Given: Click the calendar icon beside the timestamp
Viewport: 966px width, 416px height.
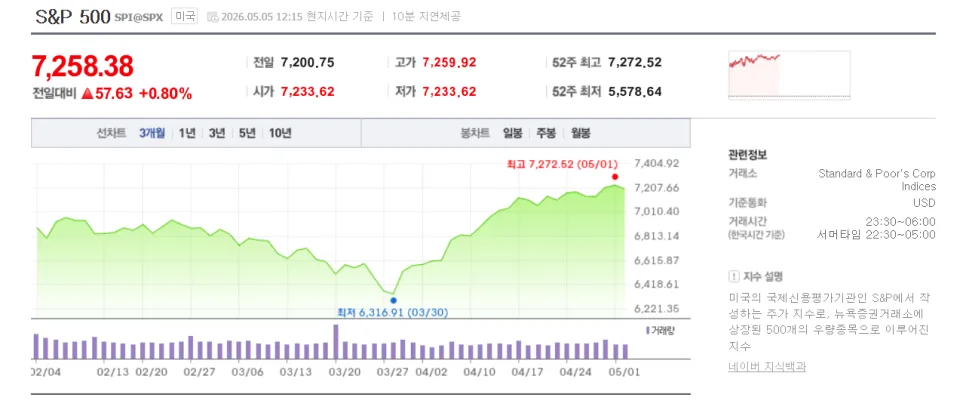Looking at the screenshot, I should click(213, 17).
